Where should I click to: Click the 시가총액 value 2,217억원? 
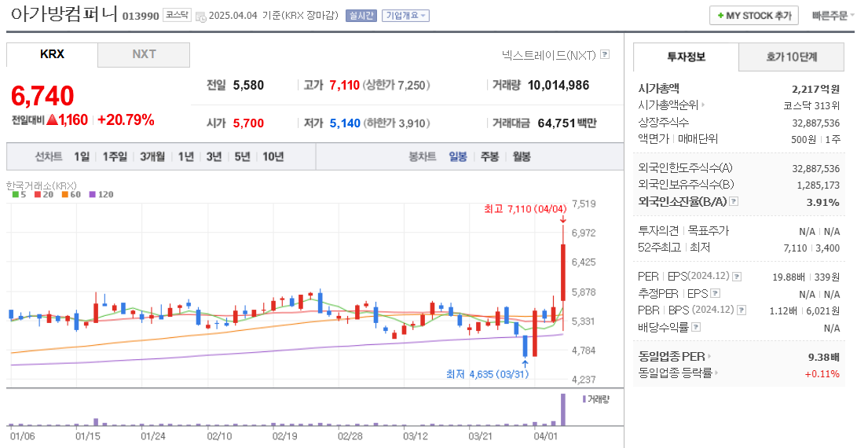pos(815,89)
